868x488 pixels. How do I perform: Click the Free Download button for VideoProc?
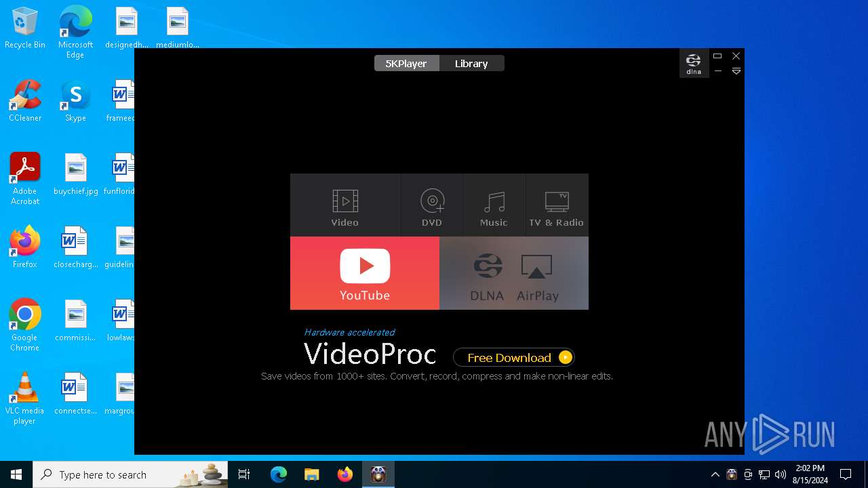pos(514,357)
